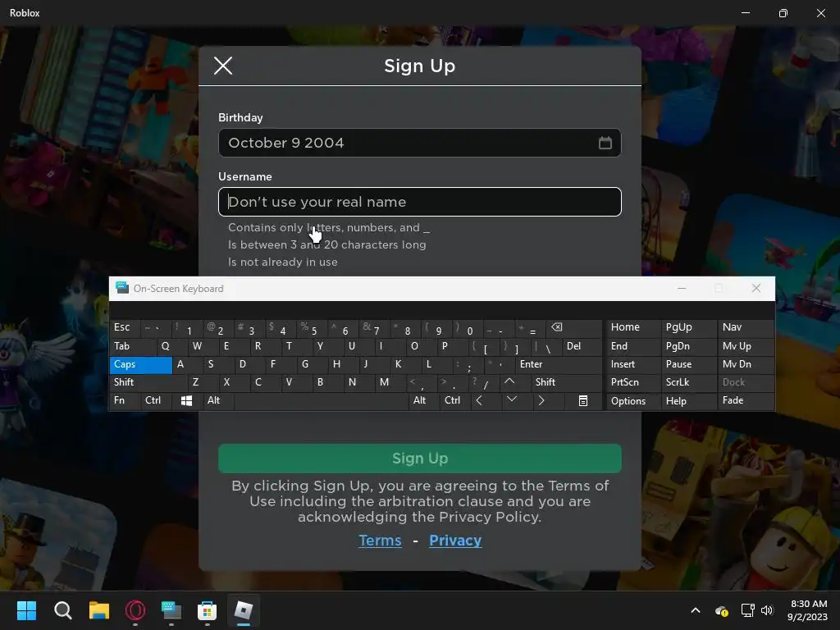Minimize the On-Screen Keyboard window

click(x=682, y=288)
